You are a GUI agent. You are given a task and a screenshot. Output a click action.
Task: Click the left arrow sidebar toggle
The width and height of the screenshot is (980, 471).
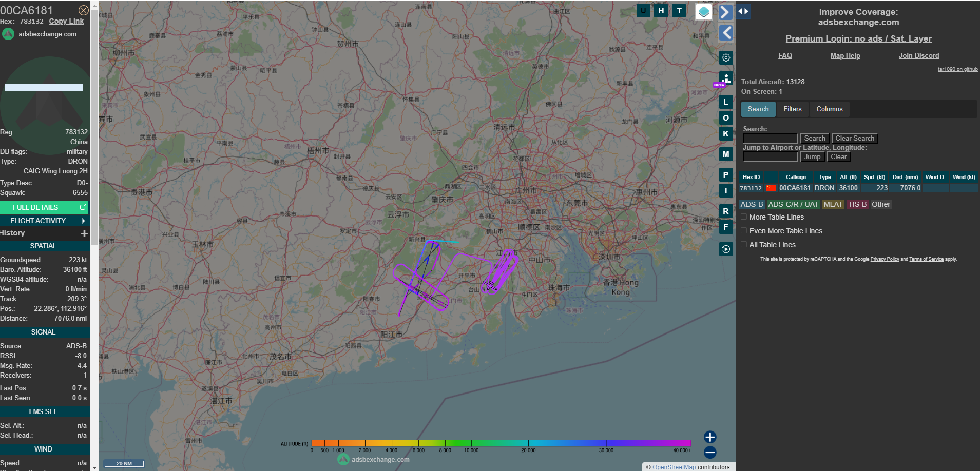[725, 33]
